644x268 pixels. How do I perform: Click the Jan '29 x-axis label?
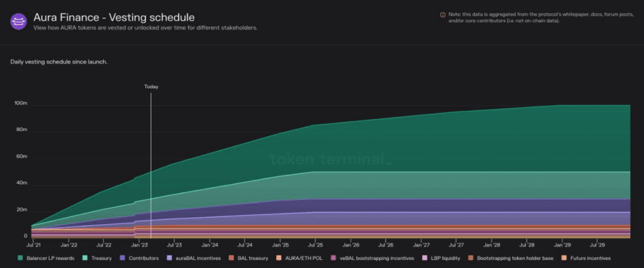tap(562, 245)
